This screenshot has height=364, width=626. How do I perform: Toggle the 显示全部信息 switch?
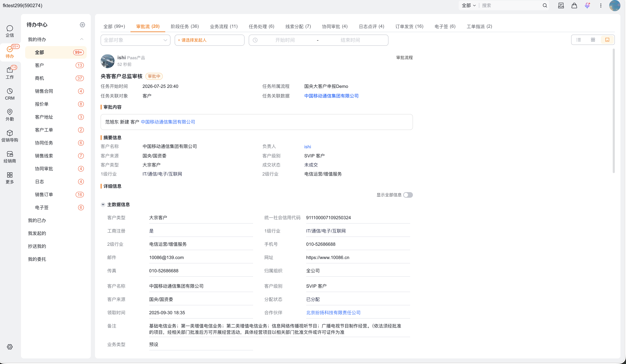(x=408, y=195)
